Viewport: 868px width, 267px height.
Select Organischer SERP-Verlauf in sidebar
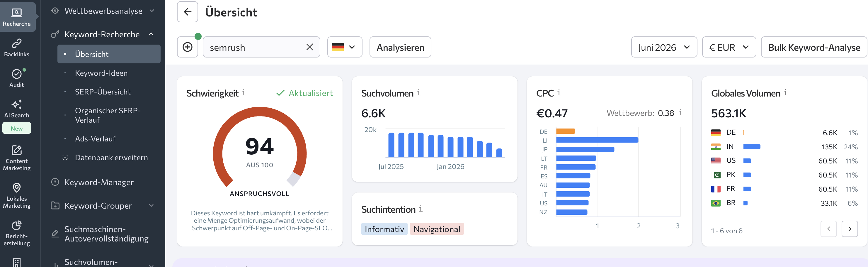coord(108,115)
